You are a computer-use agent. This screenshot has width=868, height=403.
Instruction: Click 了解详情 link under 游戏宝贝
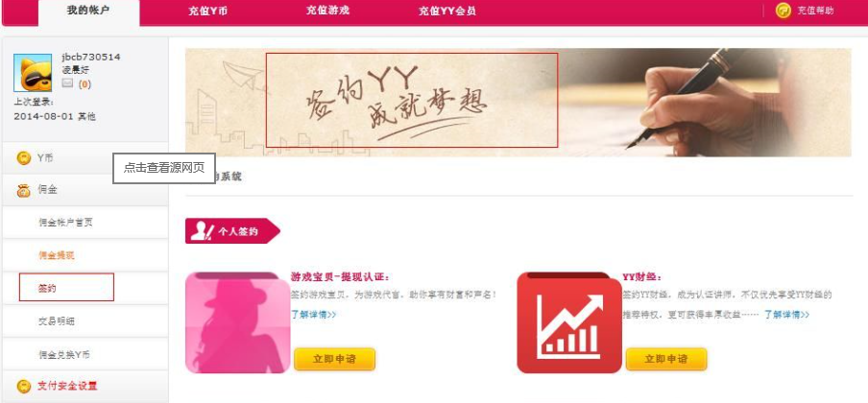click(x=314, y=315)
